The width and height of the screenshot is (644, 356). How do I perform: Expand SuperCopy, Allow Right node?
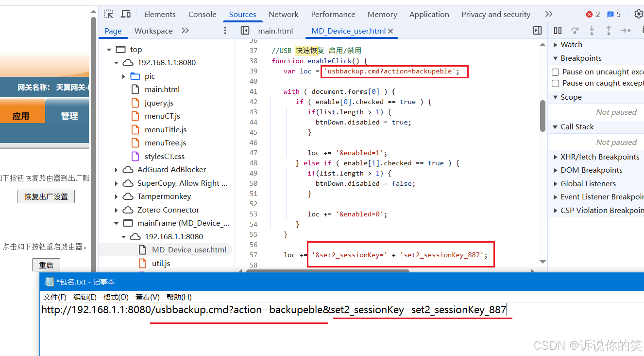(117, 183)
